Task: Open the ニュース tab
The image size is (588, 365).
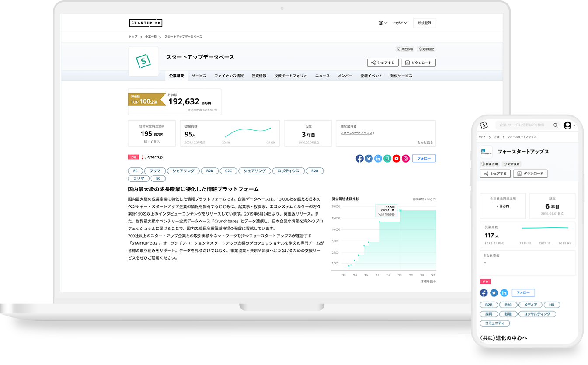Action: tap(323, 76)
